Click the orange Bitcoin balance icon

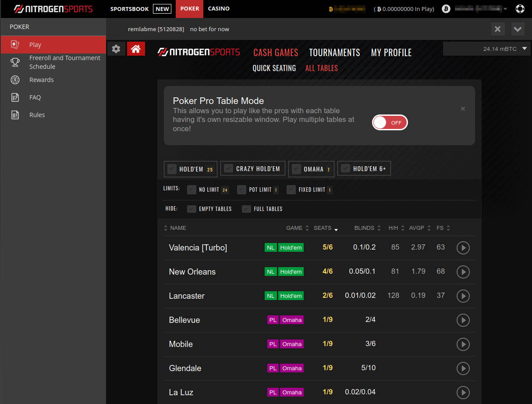click(x=331, y=9)
